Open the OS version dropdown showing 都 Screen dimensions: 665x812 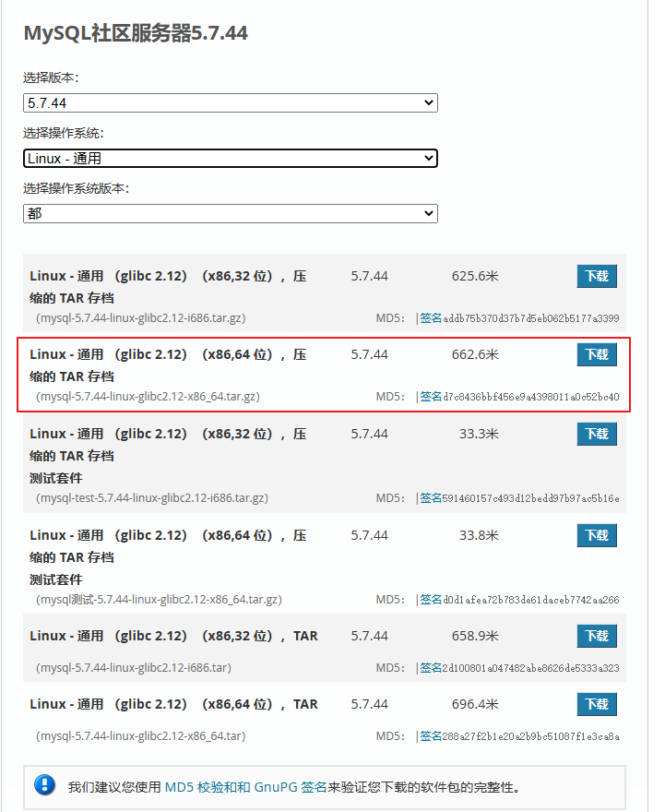pos(231,213)
